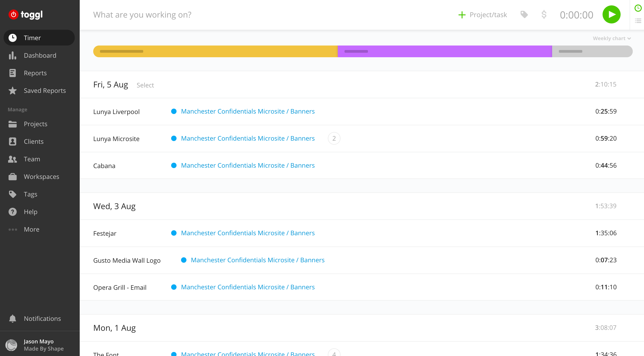Click the 0:07:23 duration value
The height and width of the screenshot is (356, 644).
(606, 260)
